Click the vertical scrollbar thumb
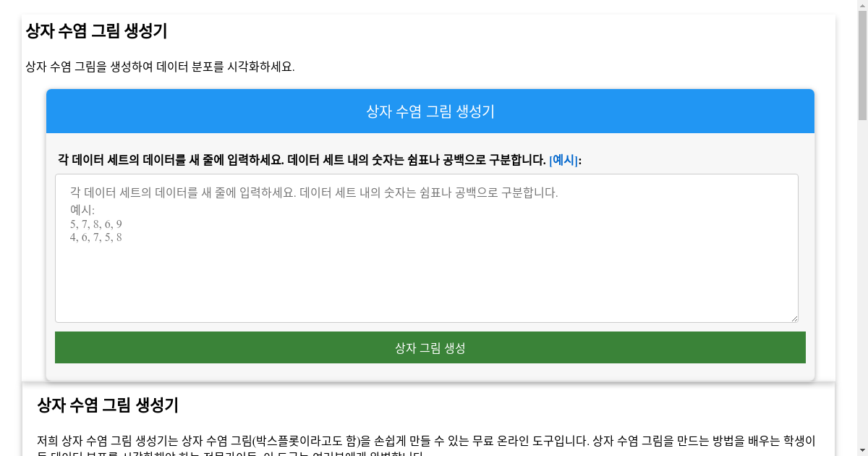The height and width of the screenshot is (456, 868). click(862, 65)
